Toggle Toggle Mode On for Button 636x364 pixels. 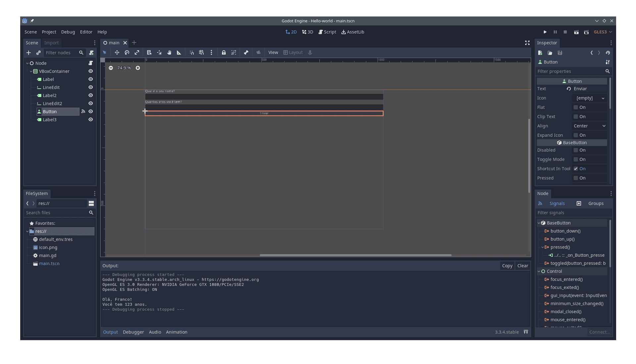click(x=576, y=159)
